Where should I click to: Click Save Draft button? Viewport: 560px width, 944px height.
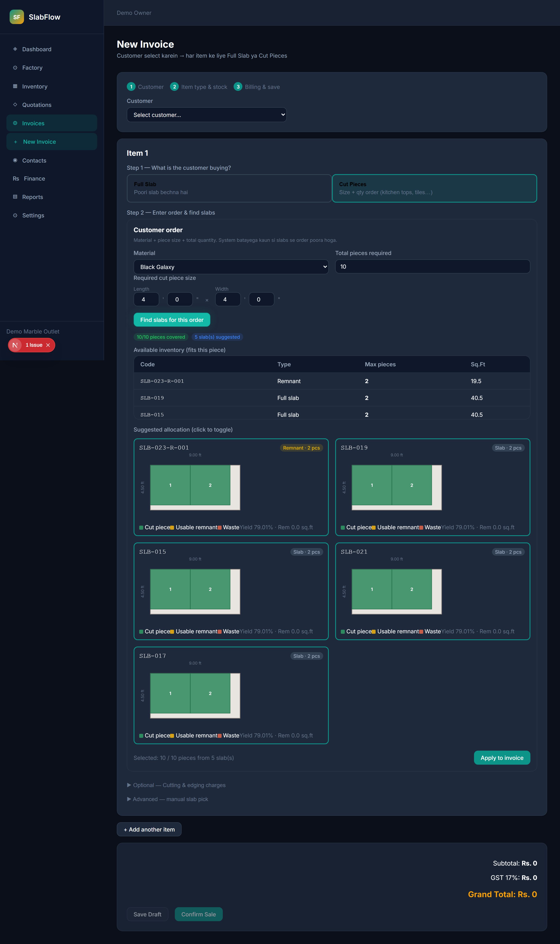point(148,914)
